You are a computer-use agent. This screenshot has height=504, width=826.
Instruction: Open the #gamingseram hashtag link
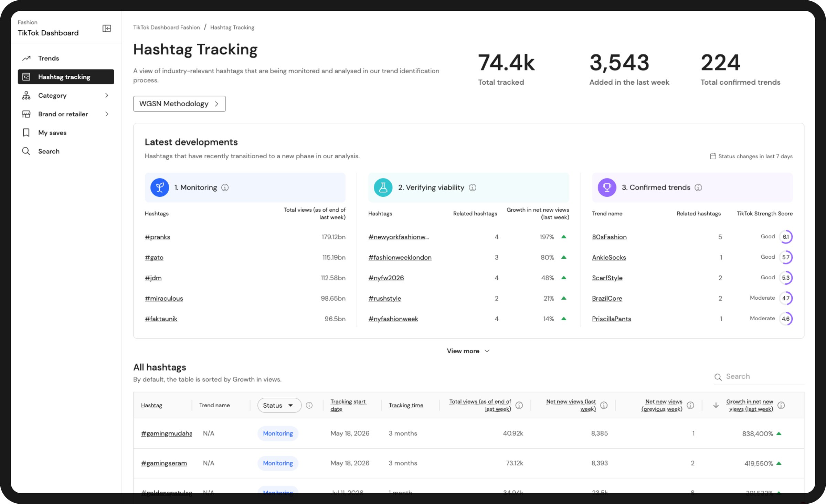[164, 463]
